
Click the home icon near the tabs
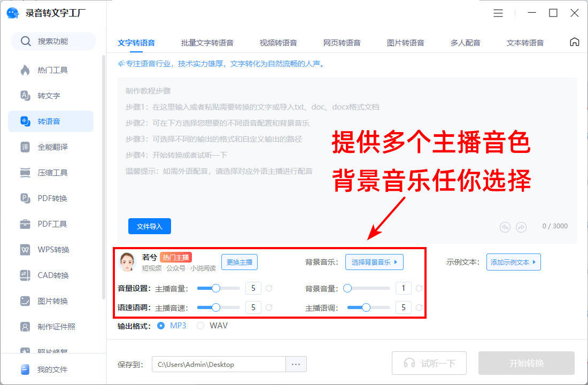pos(574,41)
